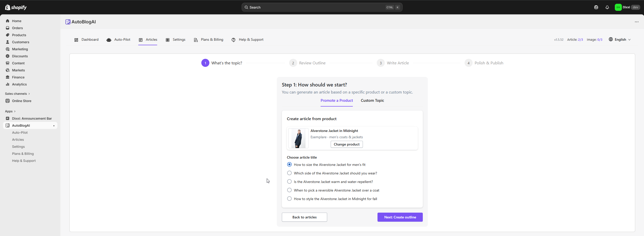Click the Image 0/3 usage counter
The width and height of the screenshot is (644, 236).
[x=594, y=40]
